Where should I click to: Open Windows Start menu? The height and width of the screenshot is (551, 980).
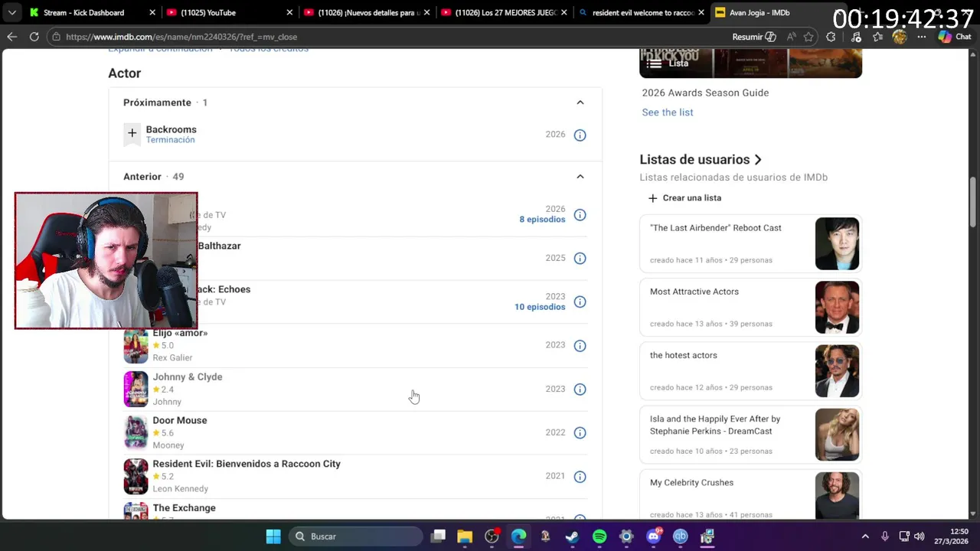click(x=273, y=536)
